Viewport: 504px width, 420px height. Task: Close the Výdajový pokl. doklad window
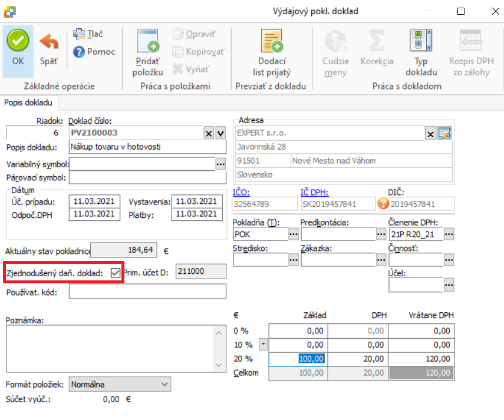[495, 11]
